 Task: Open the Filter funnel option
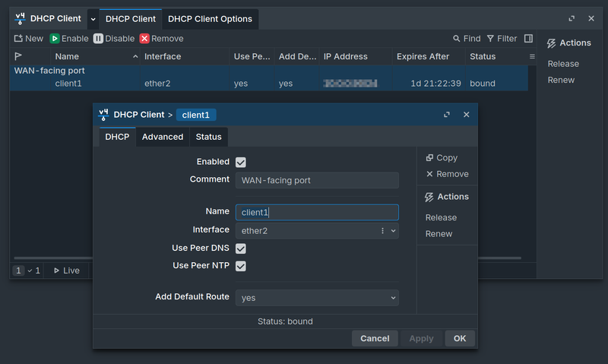tap(502, 39)
